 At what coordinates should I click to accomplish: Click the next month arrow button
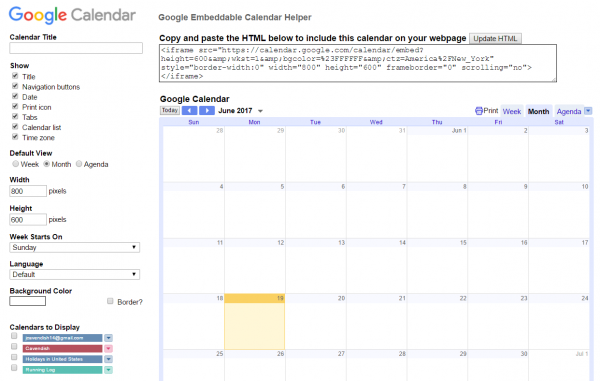(207, 111)
